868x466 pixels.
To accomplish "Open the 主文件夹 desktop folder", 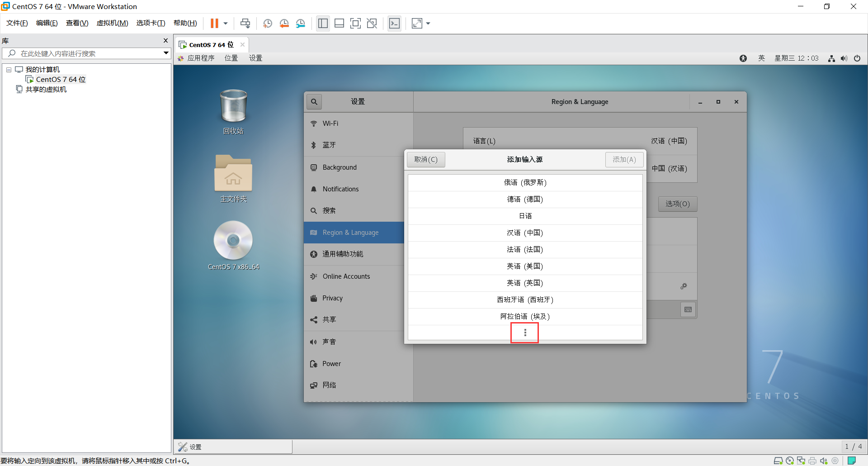I will [233, 178].
